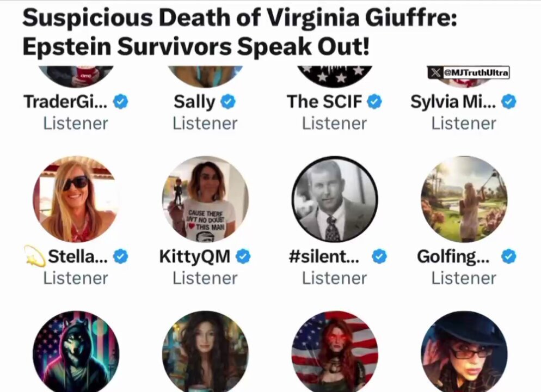Open the @MJTruthUltra X watermark
The image size is (541, 392).
coord(469,72)
